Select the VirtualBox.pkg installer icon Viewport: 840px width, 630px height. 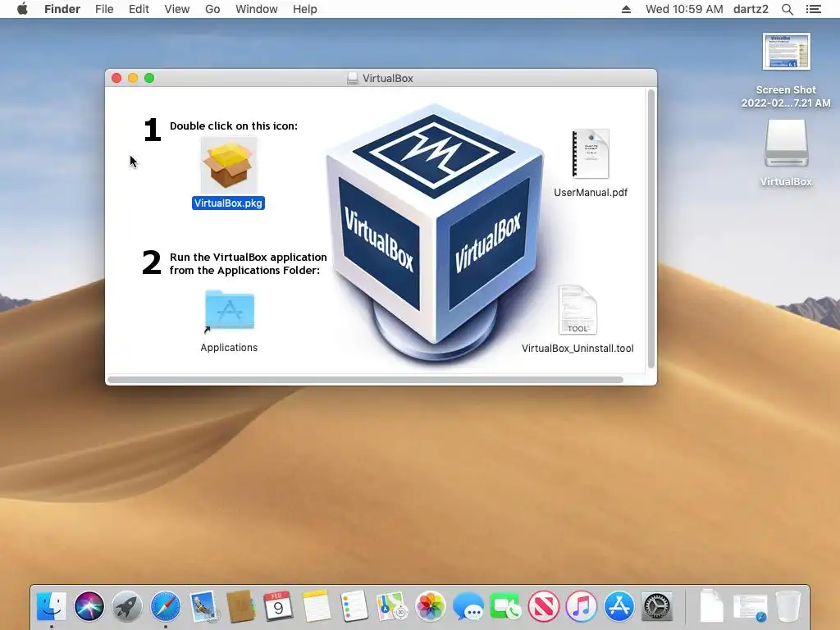pos(229,165)
